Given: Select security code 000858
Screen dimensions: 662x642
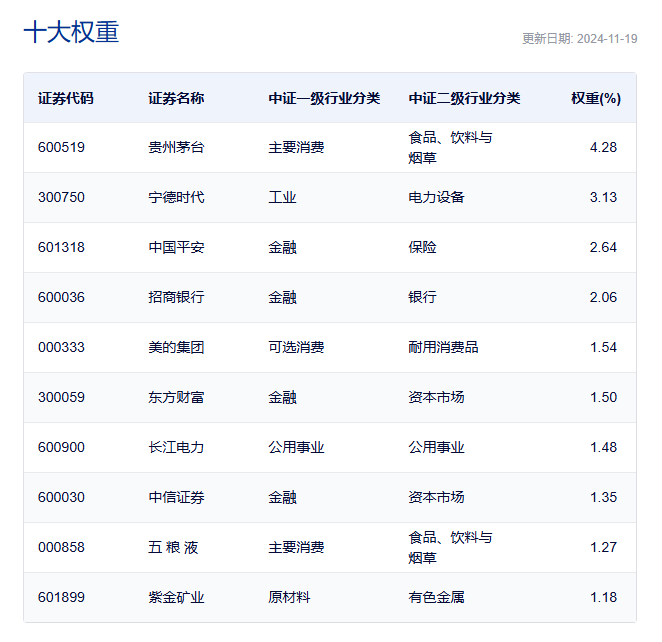Looking at the screenshot, I should tap(61, 547).
